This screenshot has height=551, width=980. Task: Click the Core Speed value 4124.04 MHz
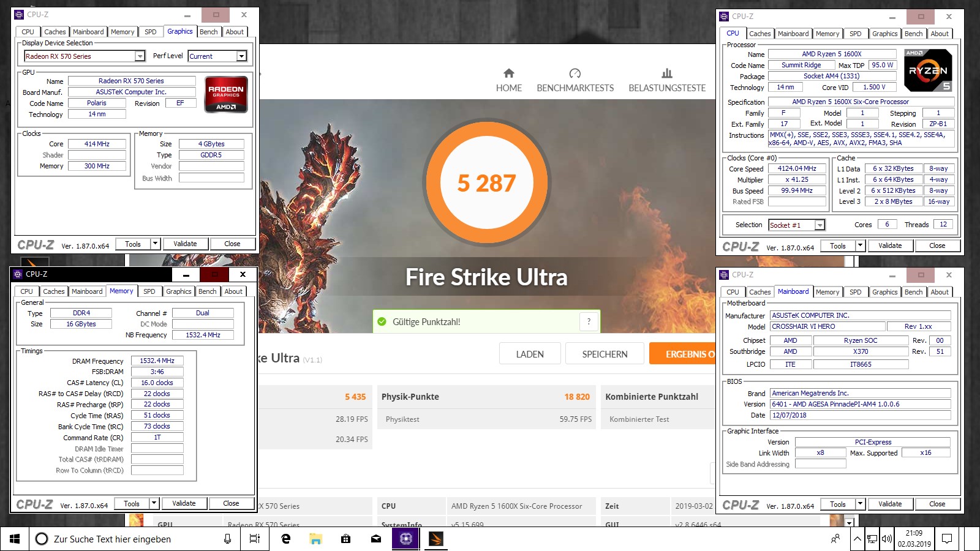click(x=797, y=169)
